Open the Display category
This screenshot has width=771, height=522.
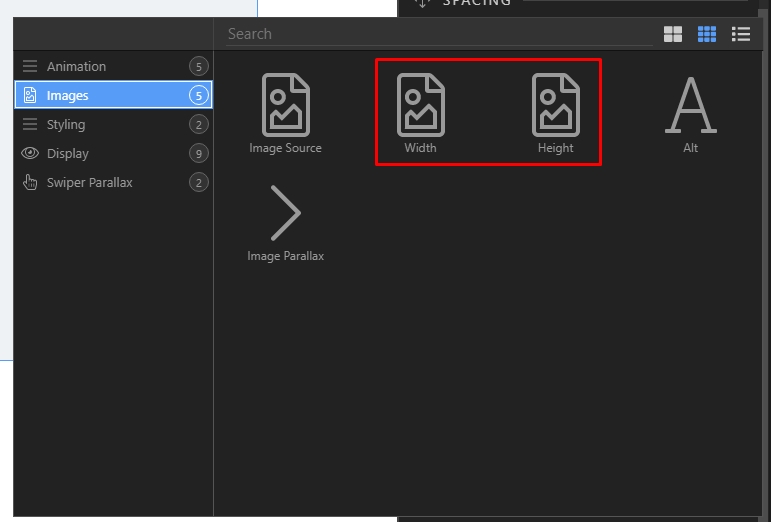113,153
